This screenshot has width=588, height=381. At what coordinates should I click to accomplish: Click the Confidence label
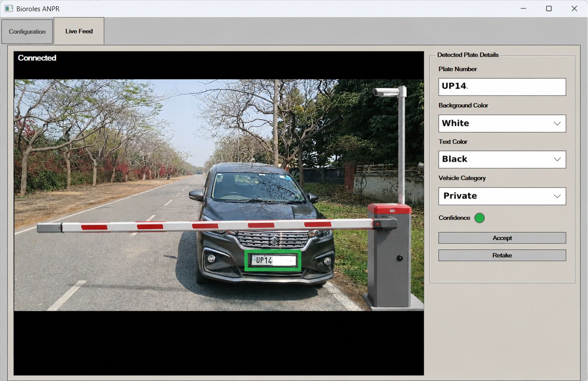tap(454, 218)
